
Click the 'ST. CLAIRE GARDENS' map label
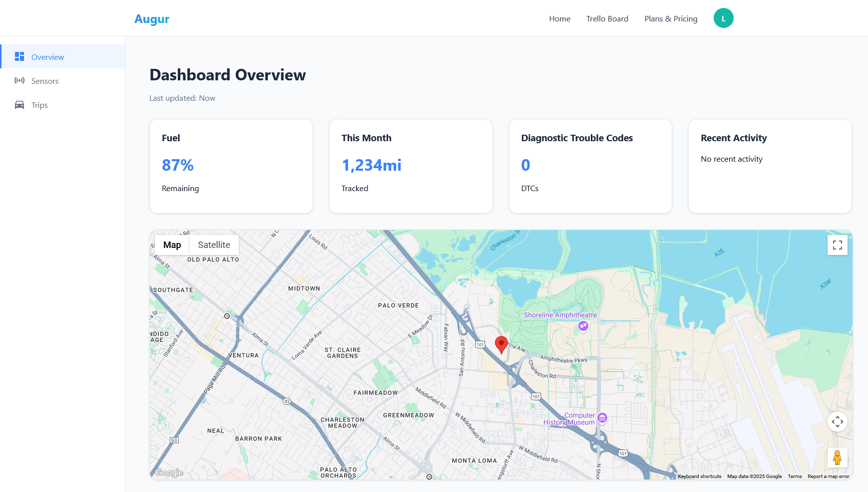343,353
